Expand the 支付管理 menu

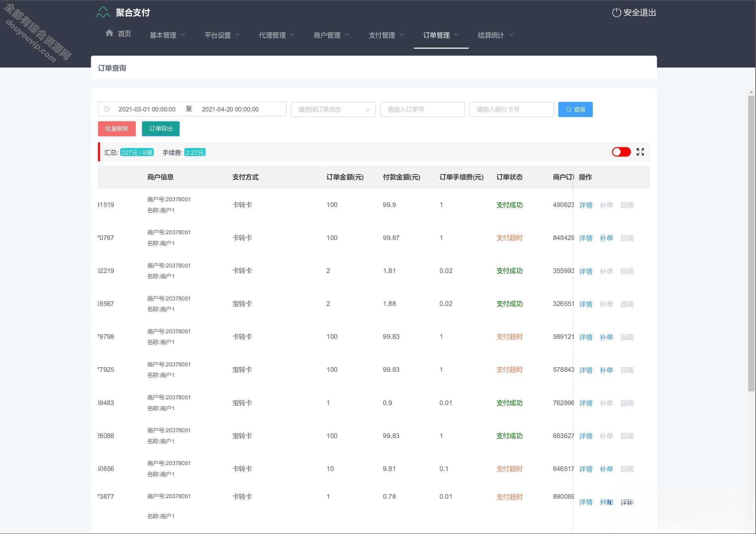click(x=386, y=35)
